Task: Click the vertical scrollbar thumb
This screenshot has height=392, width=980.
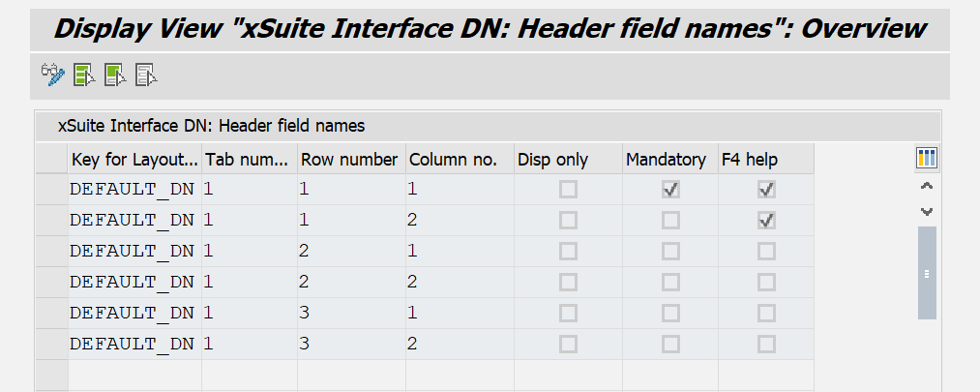Action: (927, 273)
